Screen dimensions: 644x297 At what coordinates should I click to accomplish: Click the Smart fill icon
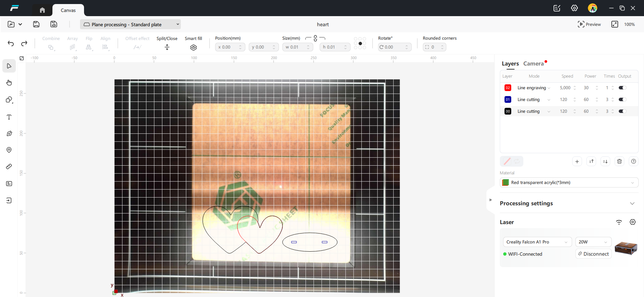193,47
